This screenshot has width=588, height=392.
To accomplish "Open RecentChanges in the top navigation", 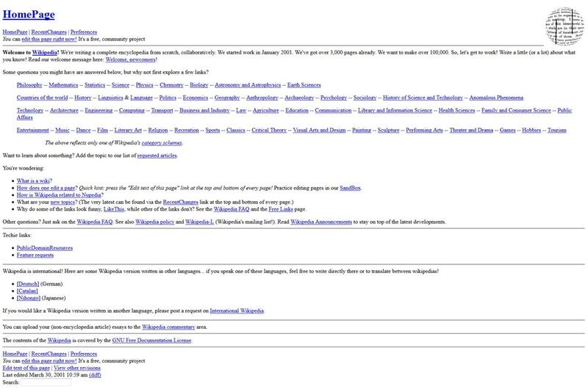I will [x=49, y=32].
